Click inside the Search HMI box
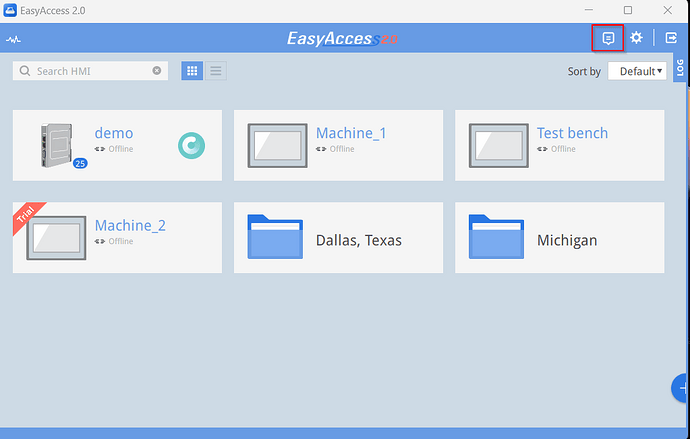Screen dimensions: 690x439 tap(90, 71)
